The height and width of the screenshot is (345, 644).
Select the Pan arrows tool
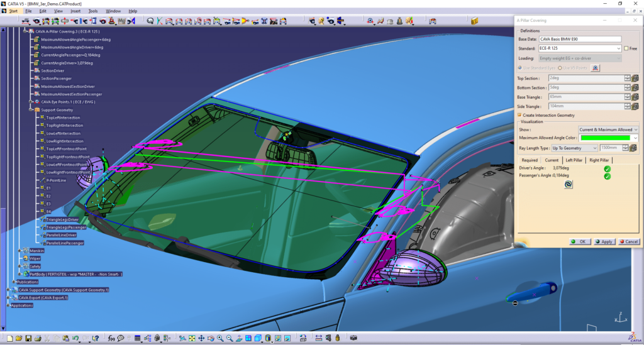click(201, 339)
